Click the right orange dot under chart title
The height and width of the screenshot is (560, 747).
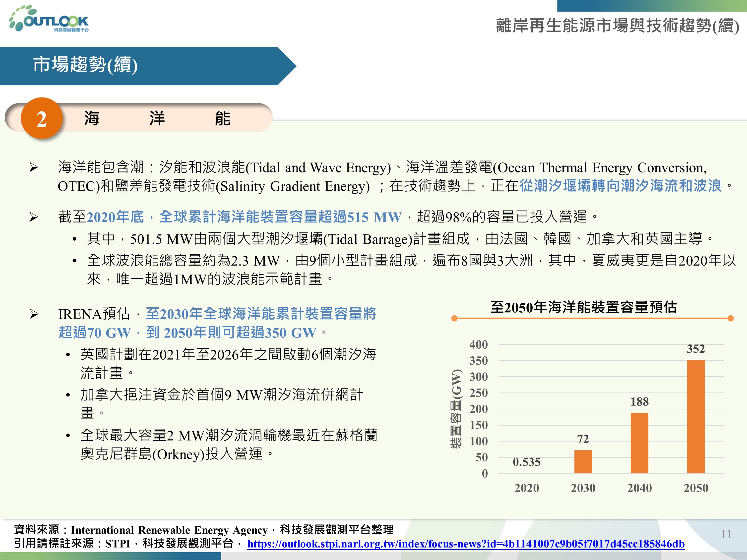(731, 318)
